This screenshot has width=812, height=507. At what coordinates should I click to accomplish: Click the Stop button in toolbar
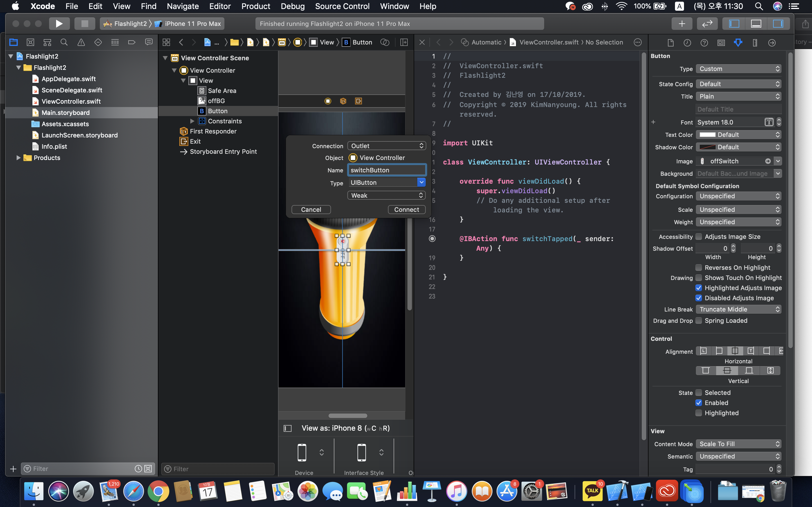click(85, 23)
